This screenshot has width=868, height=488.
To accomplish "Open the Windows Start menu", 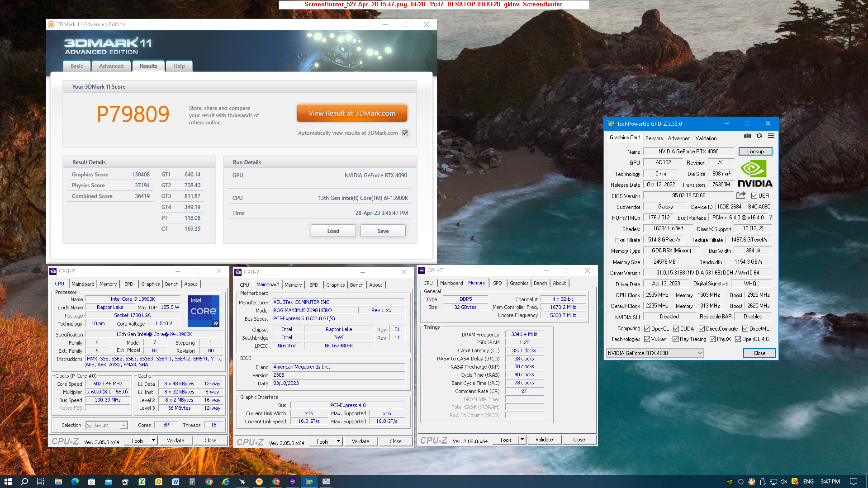I will (x=8, y=481).
